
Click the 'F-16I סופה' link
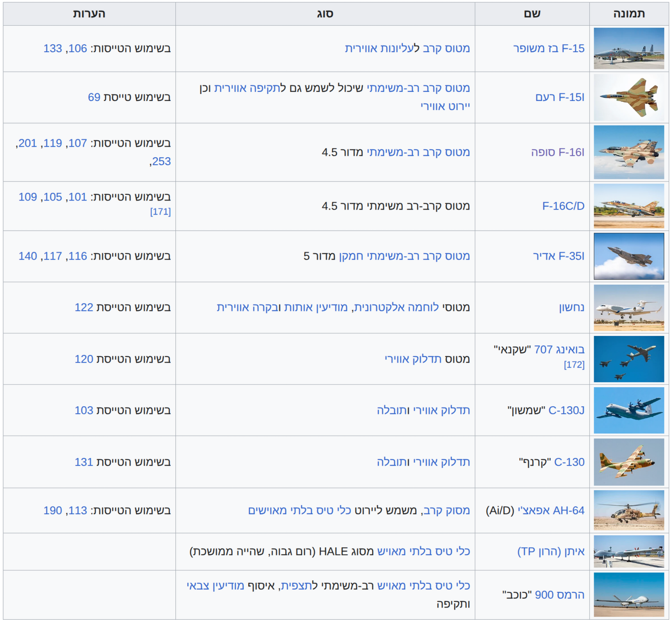click(557, 152)
